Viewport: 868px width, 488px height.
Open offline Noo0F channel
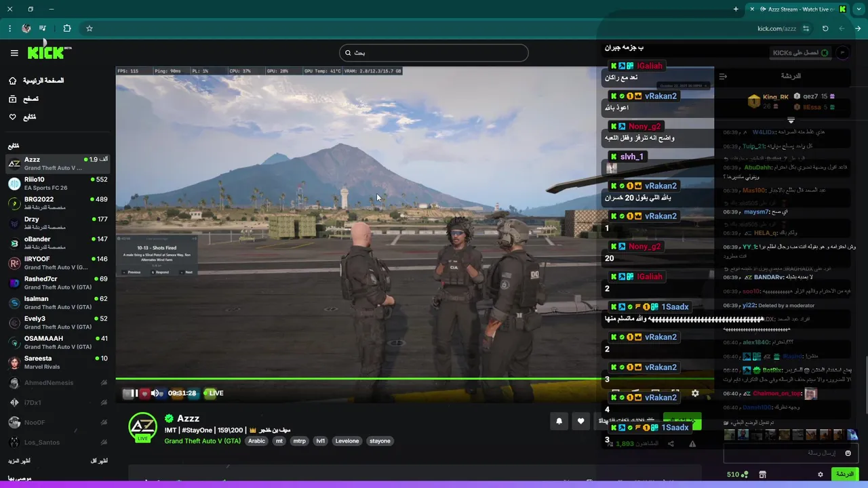click(58, 422)
